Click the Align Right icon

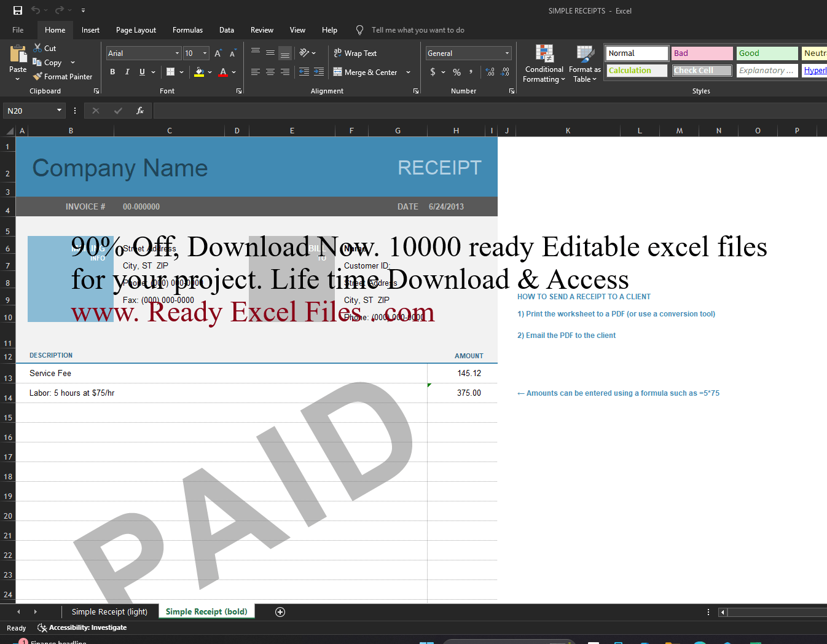[x=285, y=72]
